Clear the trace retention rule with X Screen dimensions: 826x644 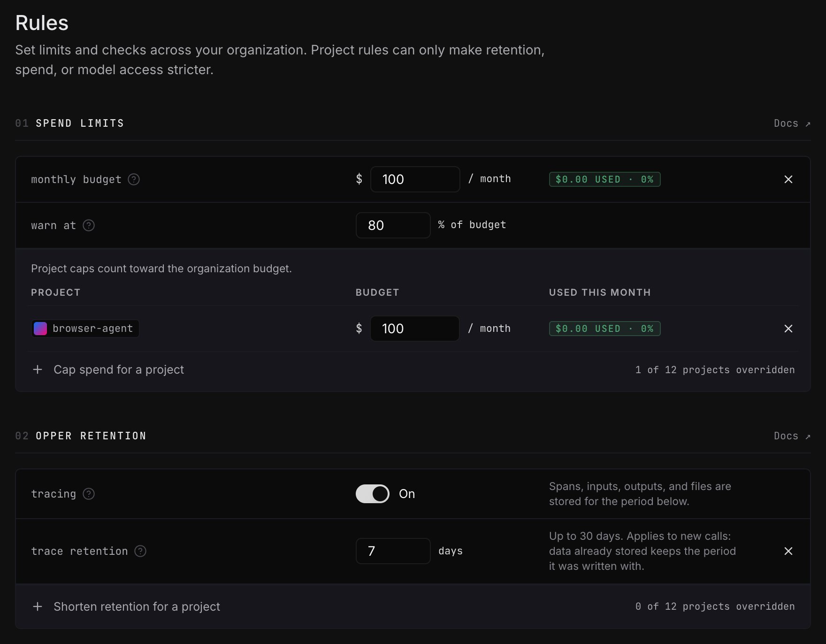[788, 551]
